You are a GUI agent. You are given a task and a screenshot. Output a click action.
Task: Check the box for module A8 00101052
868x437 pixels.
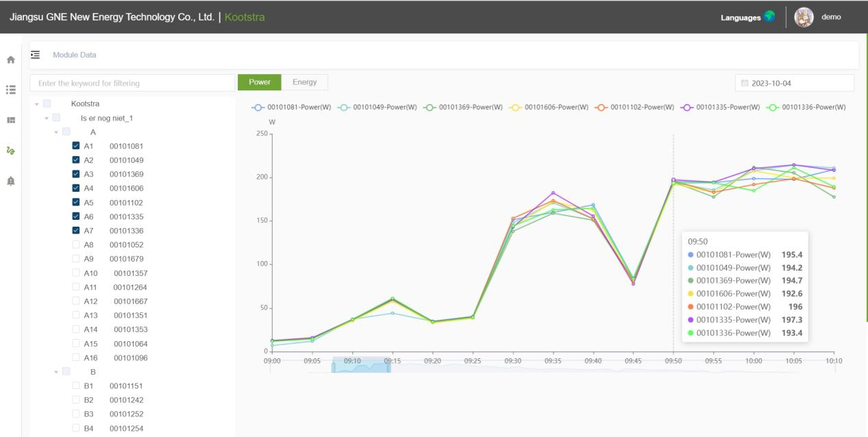point(76,245)
